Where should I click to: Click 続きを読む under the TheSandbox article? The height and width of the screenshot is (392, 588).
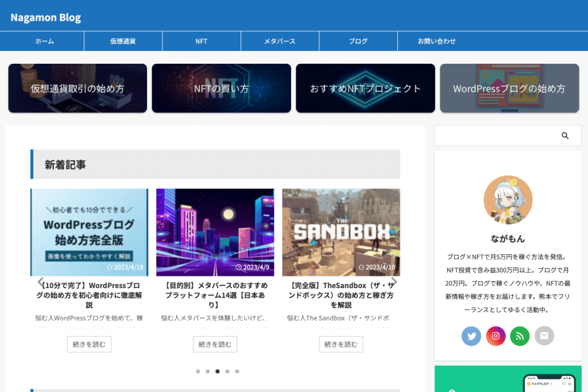tap(341, 344)
